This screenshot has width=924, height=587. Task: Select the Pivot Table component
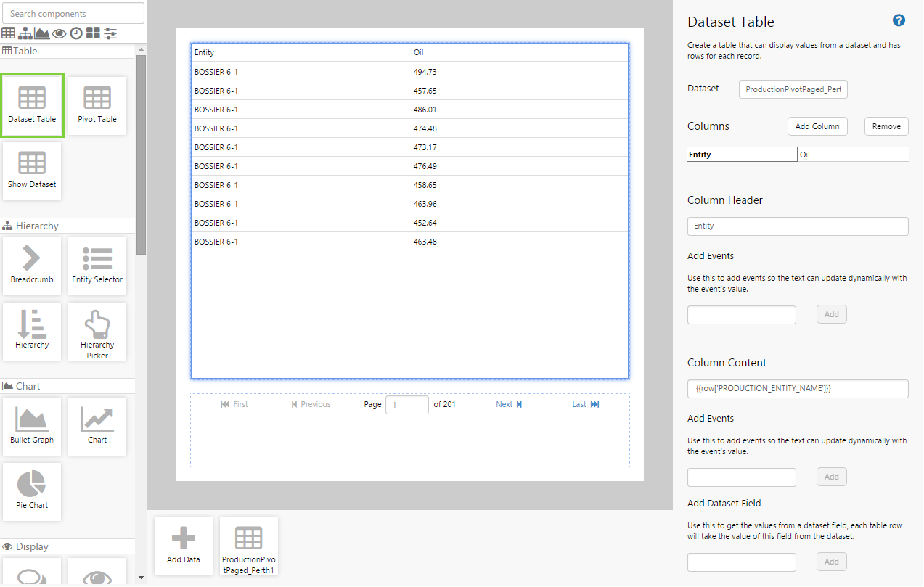[97, 105]
